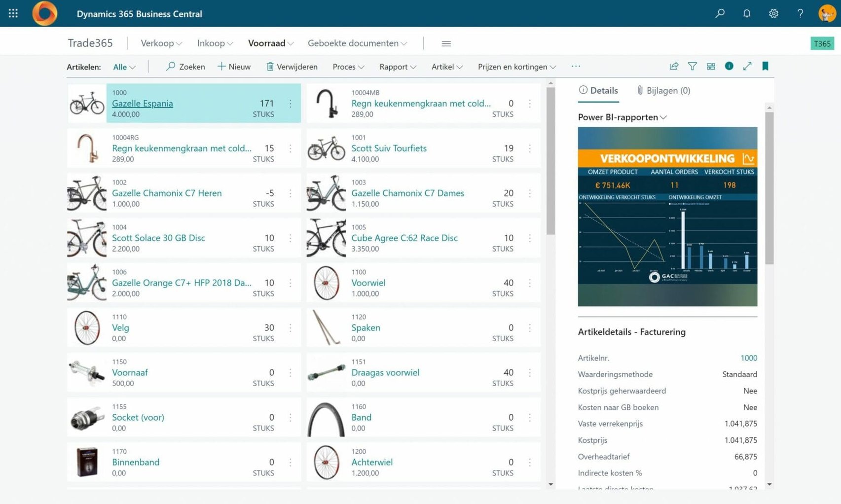Open row options for Band
The height and width of the screenshot is (504, 841).
pyautogui.click(x=530, y=418)
